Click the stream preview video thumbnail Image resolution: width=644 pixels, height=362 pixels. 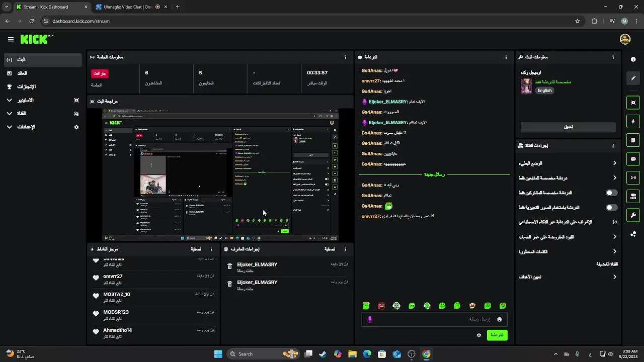pyautogui.click(x=220, y=174)
